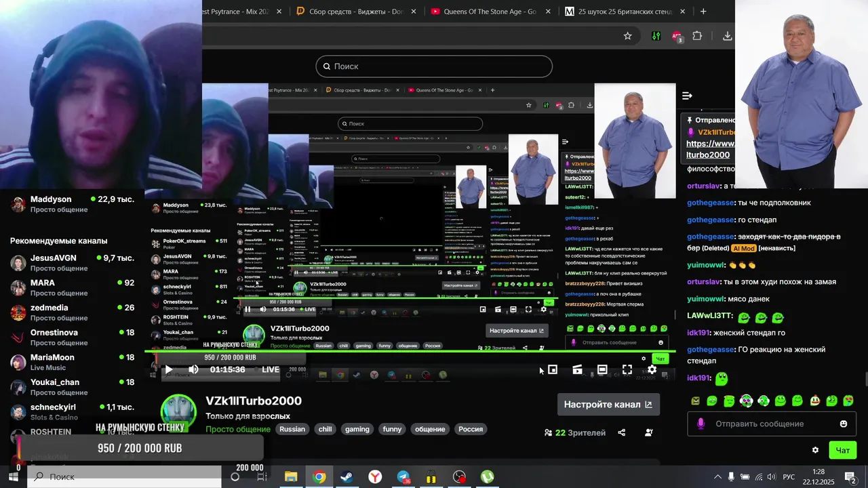Open the yellow padlock app on the taskbar
The height and width of the screenshot is (488, 868).
(x=431, y=476)
